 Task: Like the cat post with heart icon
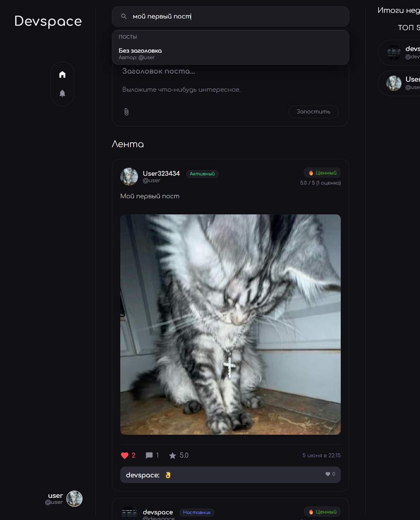125,455
